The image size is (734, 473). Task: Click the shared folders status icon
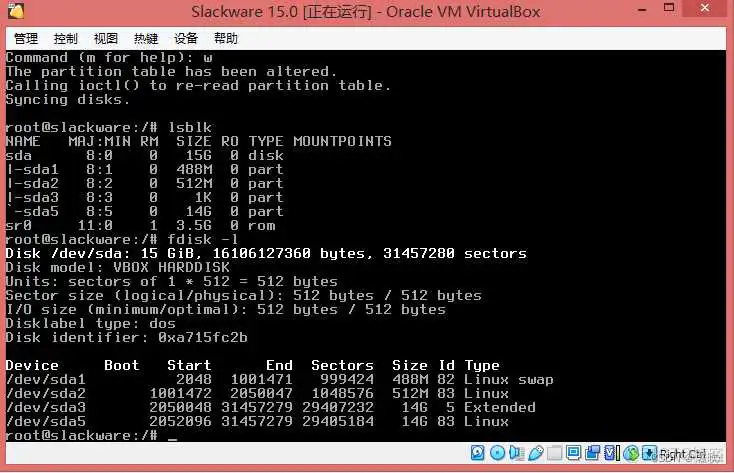point(554,453)
